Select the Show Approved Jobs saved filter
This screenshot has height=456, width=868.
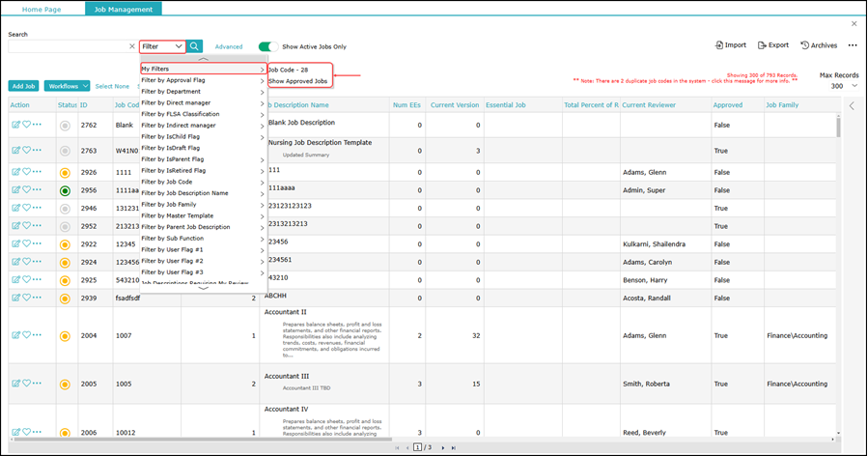pos(297,81)
